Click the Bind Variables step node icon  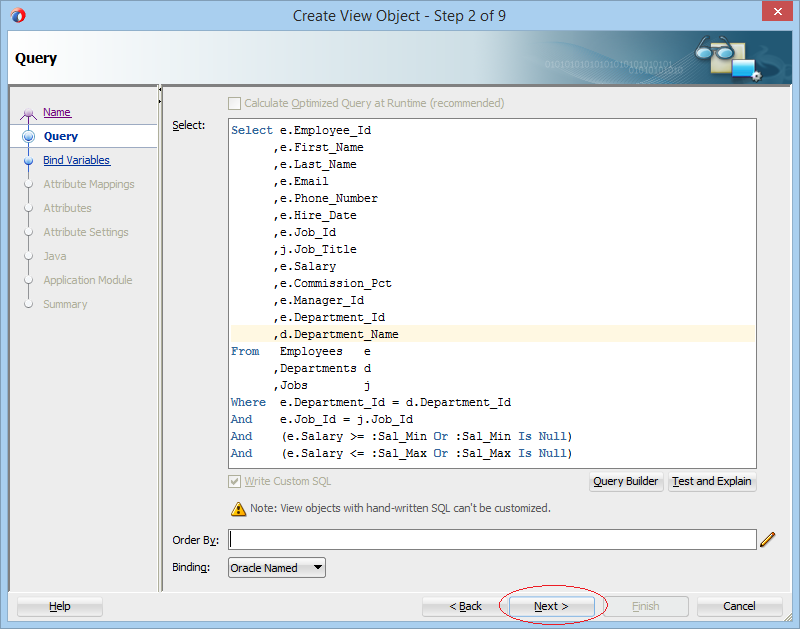29,160
